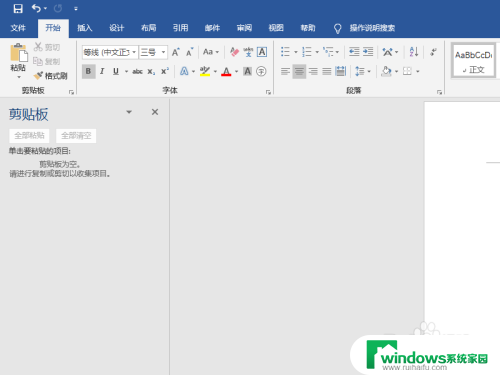This screenshot has width=500, height=375.
Task: Customize the quick access toolbar
Action: [76, 9]
